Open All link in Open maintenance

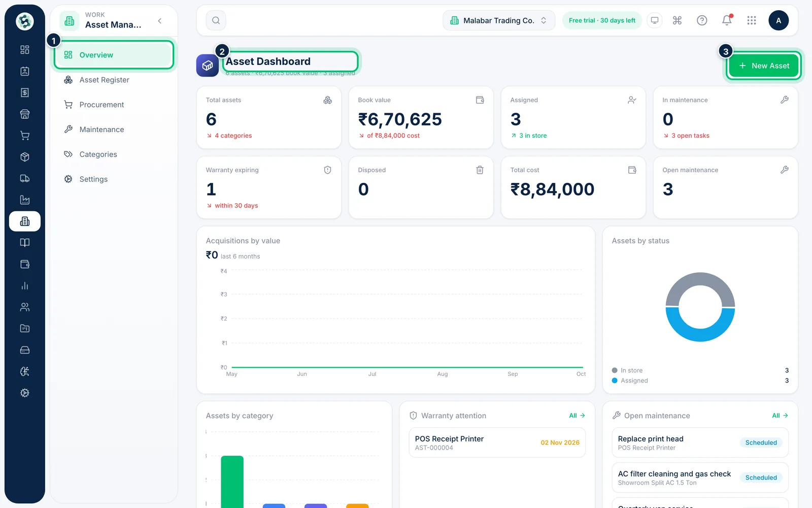click(x=780, y=416)
